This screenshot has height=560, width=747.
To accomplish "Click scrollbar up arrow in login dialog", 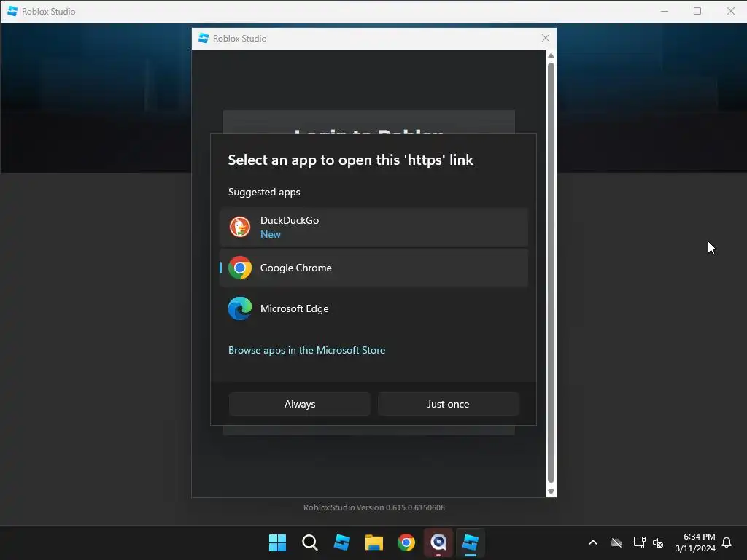I will (551, 55).
